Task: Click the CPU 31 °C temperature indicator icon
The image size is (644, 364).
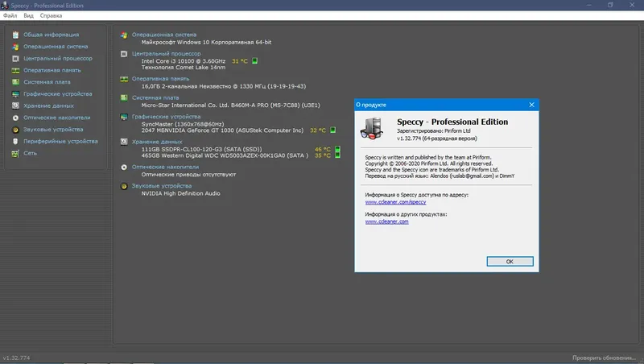Action: [x=254, y=61]
